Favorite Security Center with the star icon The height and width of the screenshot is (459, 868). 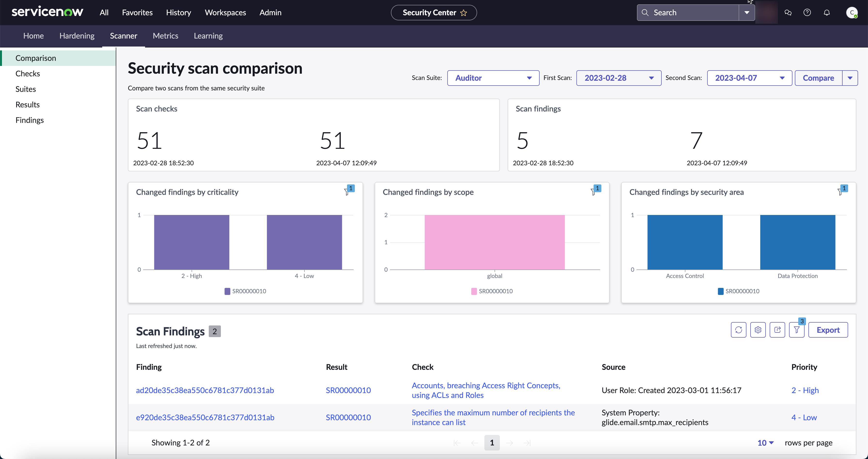(464, 12)
